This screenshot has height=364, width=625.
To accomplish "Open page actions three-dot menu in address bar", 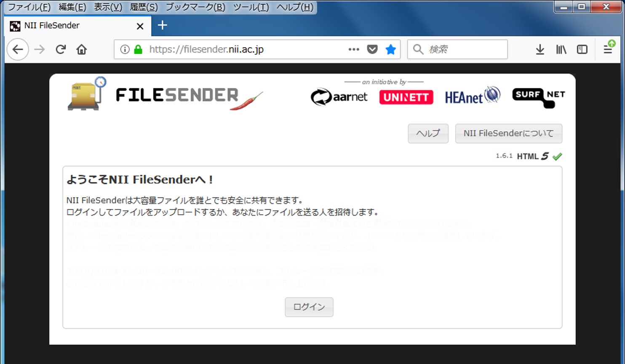I will 354,50.
